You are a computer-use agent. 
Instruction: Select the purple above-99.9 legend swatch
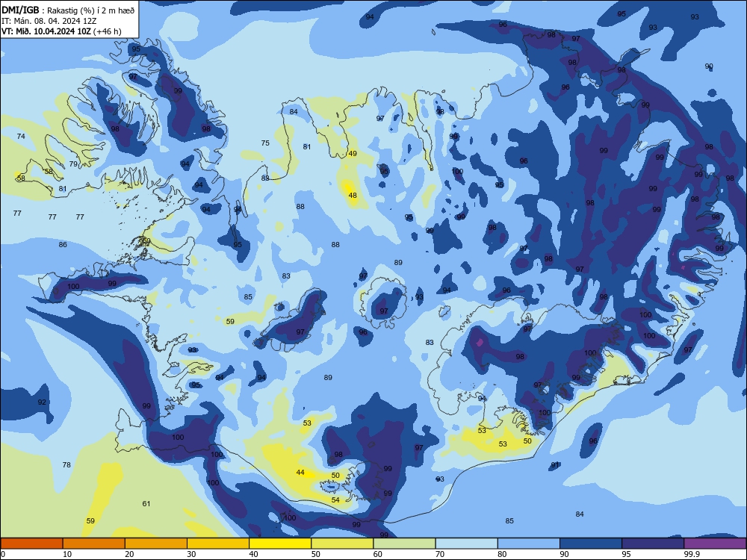pyautogui.click(x=715, y=544)
